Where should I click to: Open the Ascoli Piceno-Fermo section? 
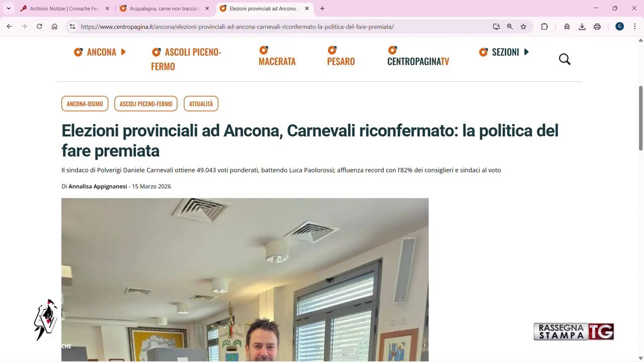click(x=186, y=59)
